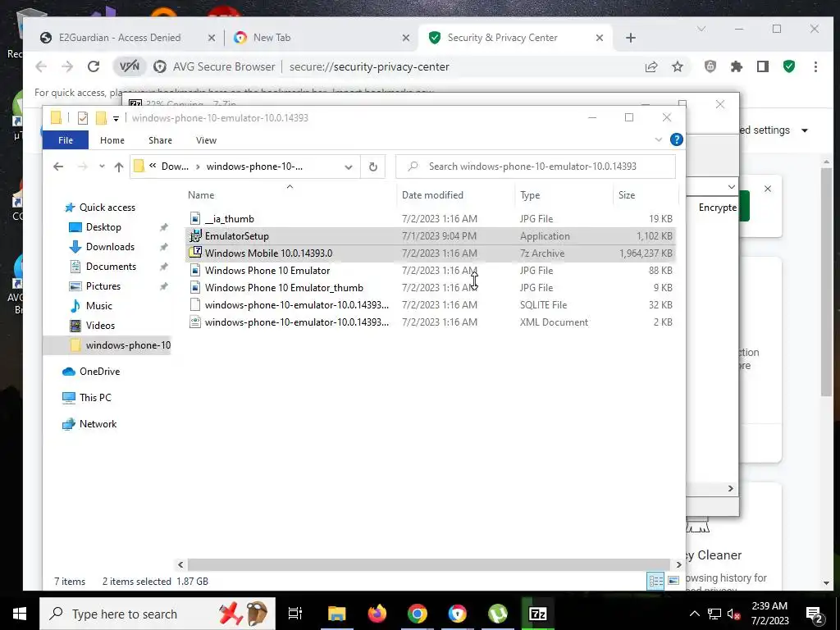Open 7-Zip window from the taskbar
The width and height of the screenshot is (840, 630).
point(537,614)
